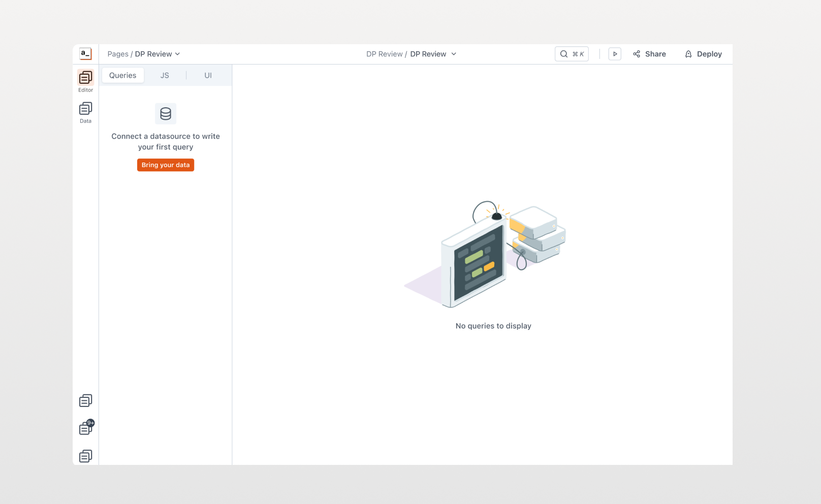Click the Share button
The image size is (821, 504).
(649, 54)
